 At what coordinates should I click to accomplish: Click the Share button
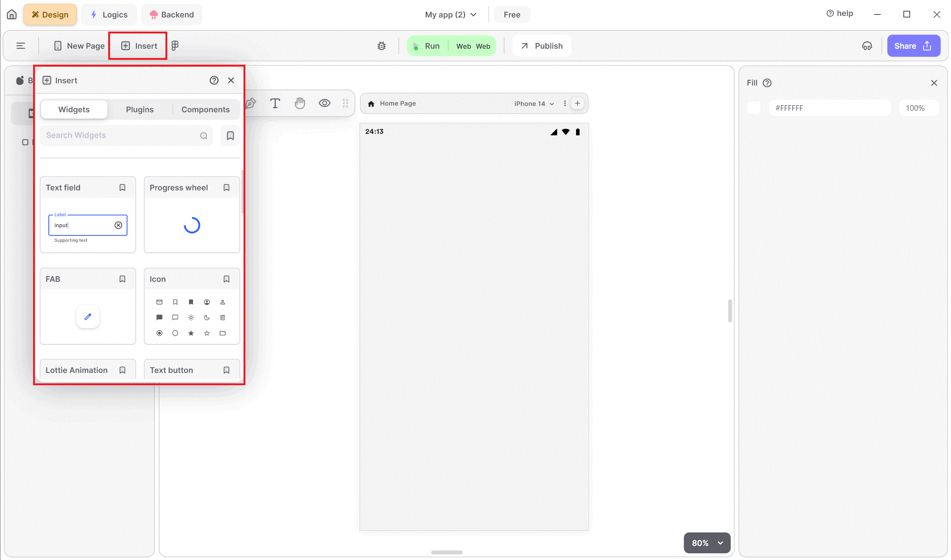click(913, 46)
